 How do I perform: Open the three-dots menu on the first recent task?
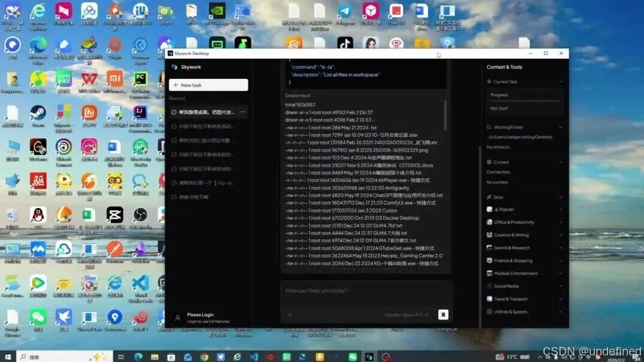point(242,112)
